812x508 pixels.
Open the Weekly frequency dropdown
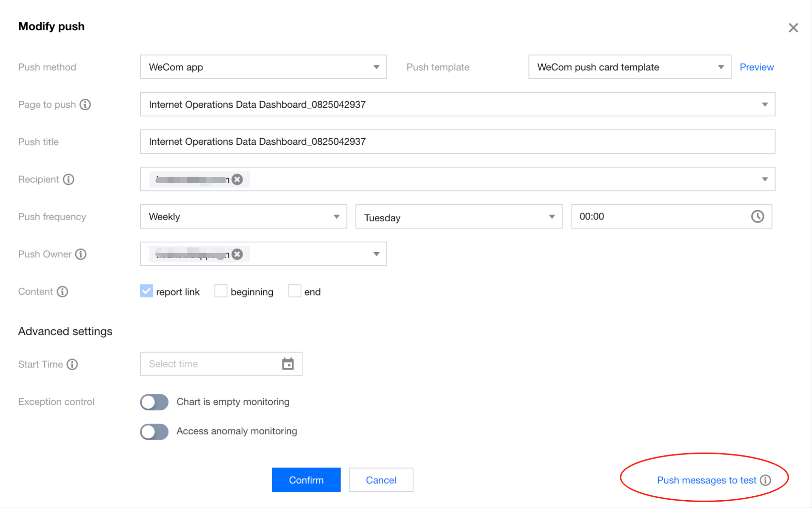(x=243, y=217)
